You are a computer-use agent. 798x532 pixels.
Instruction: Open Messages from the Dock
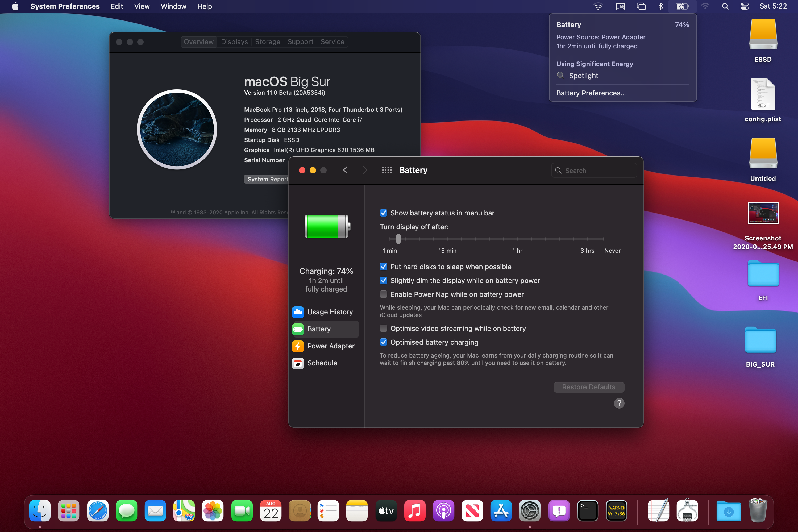(127, 510)
